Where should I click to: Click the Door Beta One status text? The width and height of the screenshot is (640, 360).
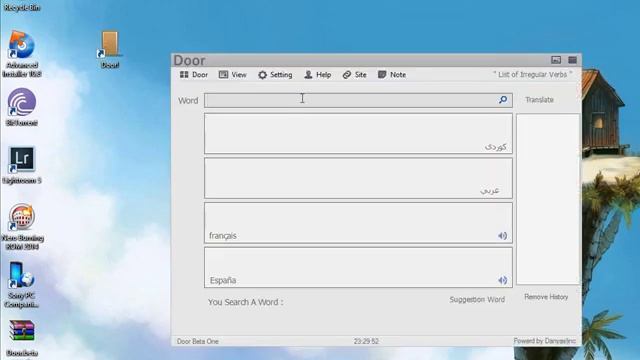(x=198, y=341)
